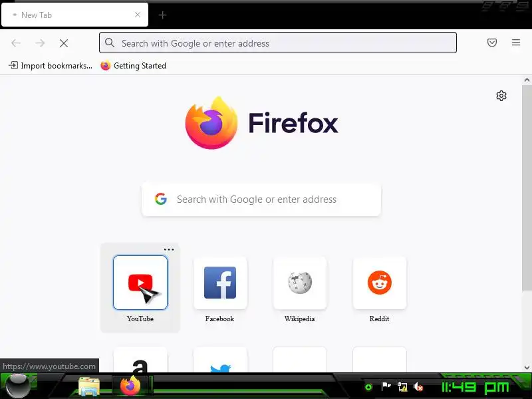Click the magnifier icon in address bar

110,43
